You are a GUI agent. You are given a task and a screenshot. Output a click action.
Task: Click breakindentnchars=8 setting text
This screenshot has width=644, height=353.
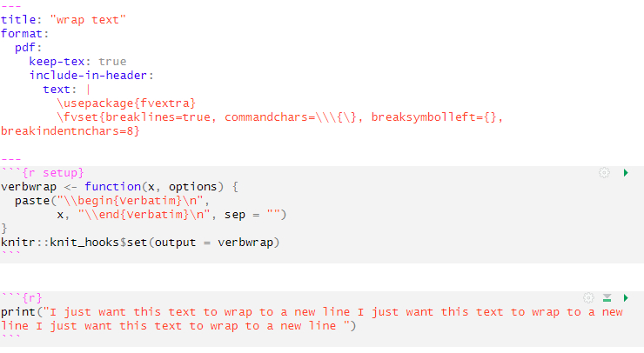click(x=70, y=130)
